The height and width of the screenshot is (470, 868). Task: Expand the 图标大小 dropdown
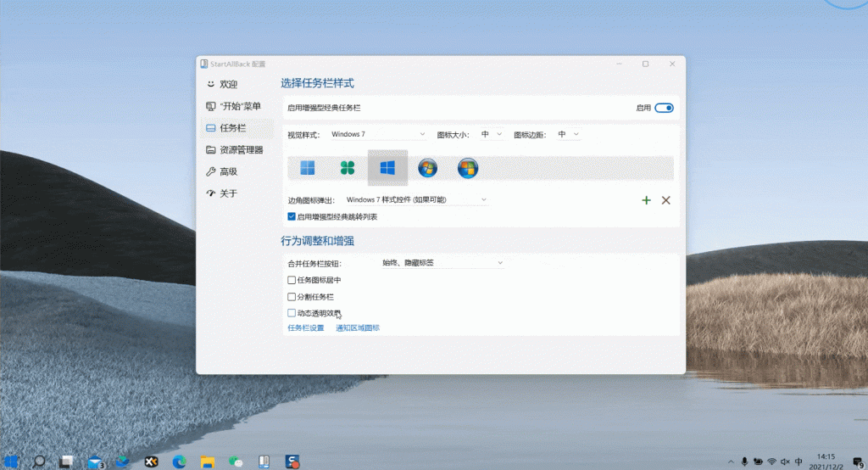(x=492, y=134)
